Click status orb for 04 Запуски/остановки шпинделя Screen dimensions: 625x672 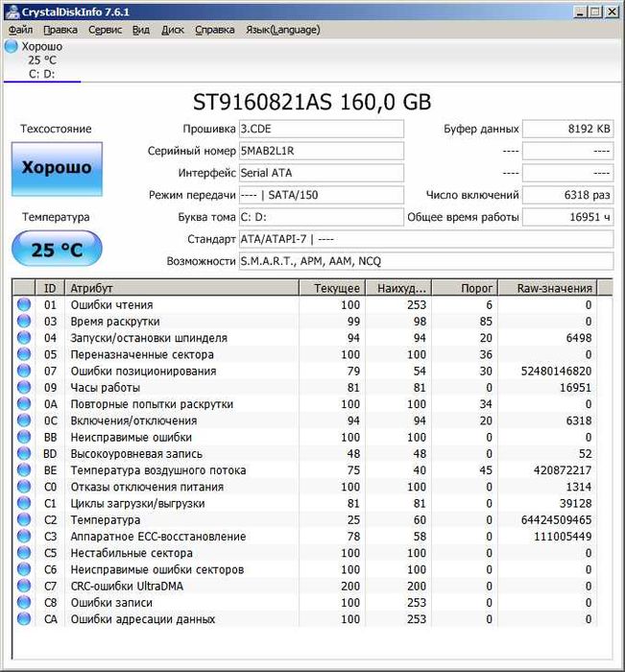pyautogui.click(x=24, y=338)
